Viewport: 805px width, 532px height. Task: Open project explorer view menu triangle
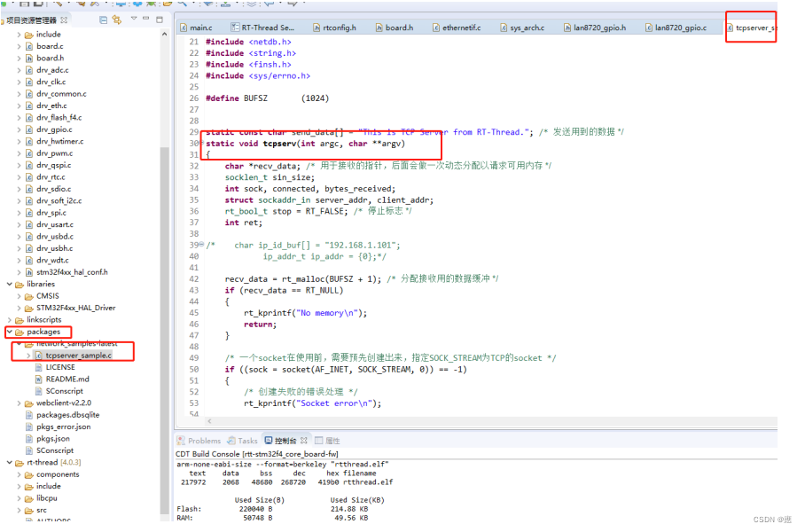134,19
